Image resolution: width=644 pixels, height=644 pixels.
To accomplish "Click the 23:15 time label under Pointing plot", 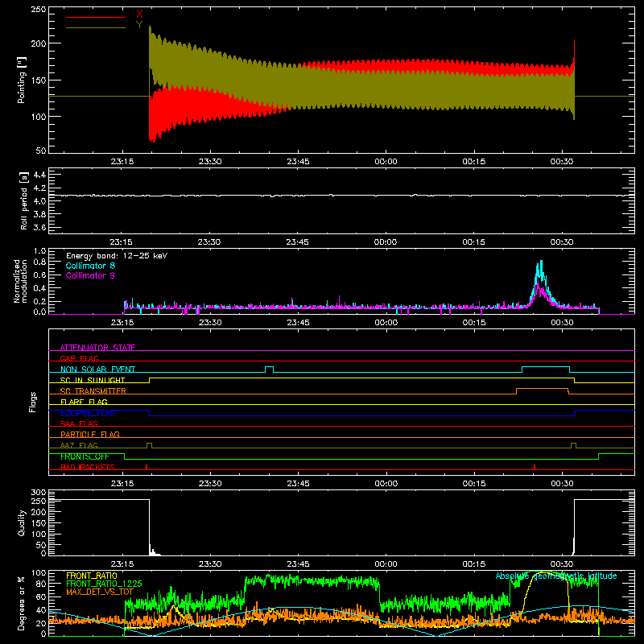I will [122, 162].
